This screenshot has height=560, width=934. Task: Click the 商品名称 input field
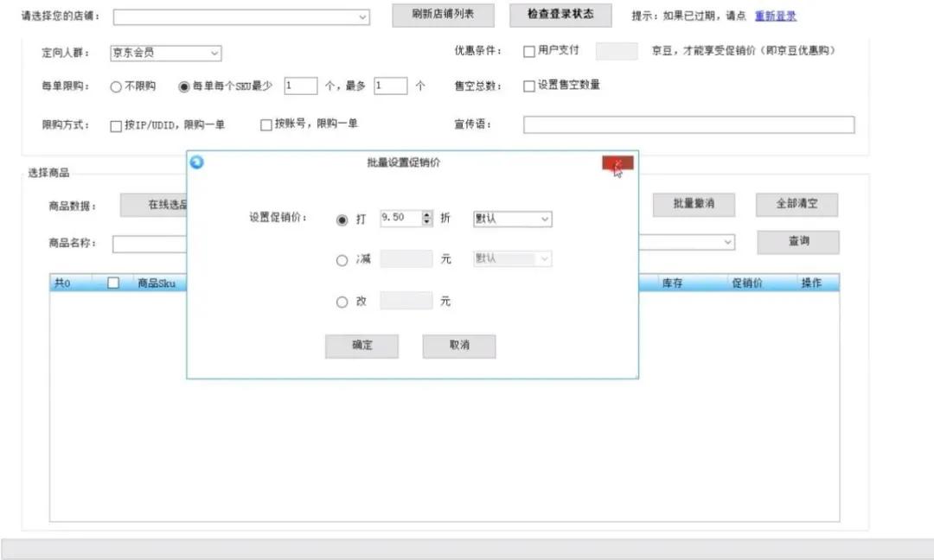pos(150,244)
